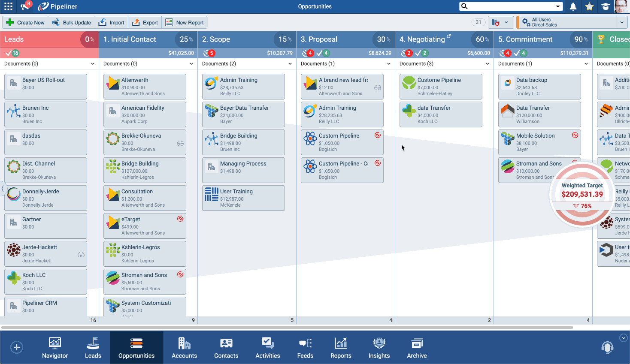Click the Weighted Target 76% gauge
The image size is (630, 364).
582,194
